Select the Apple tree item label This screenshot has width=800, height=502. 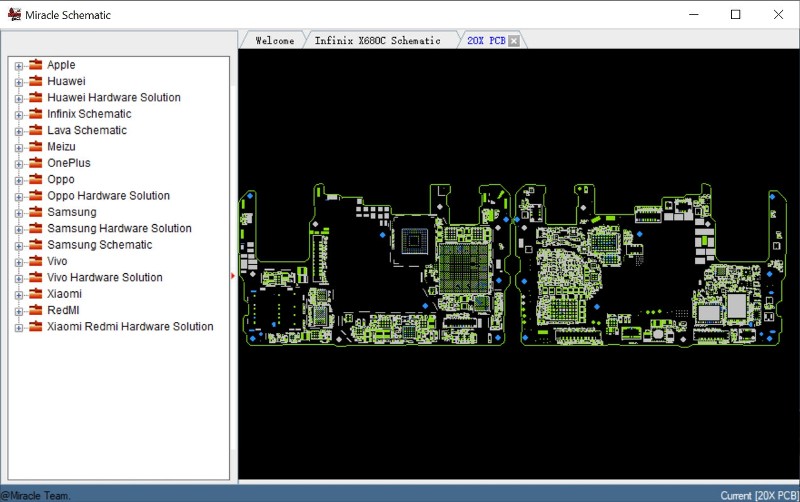(61, 65)
